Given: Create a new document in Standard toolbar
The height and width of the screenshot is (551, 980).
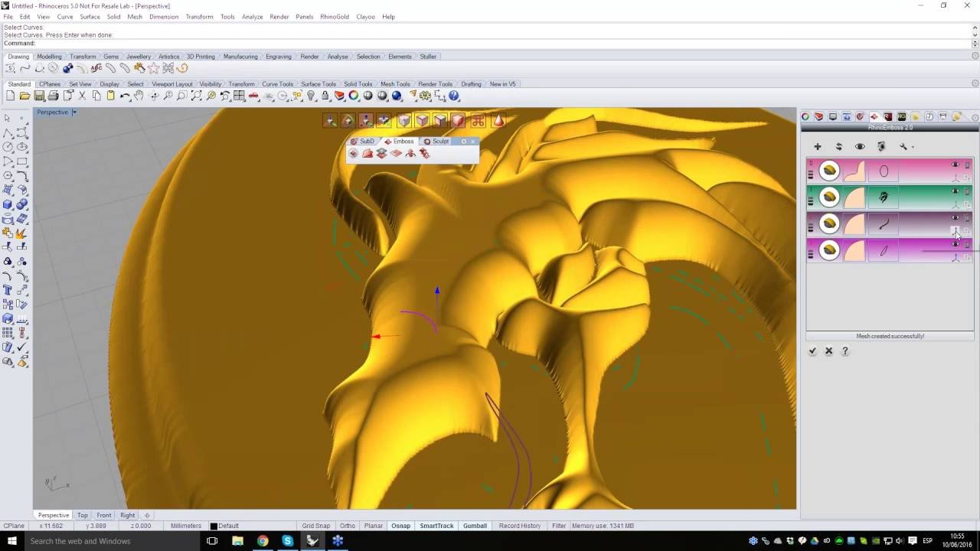Looking at the screenshot, I should 10,96.
